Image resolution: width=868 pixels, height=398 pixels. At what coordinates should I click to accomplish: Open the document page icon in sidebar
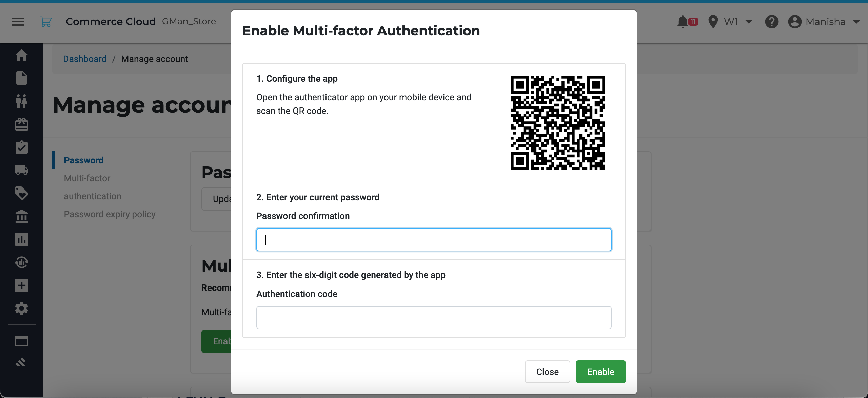click(22, 78)
